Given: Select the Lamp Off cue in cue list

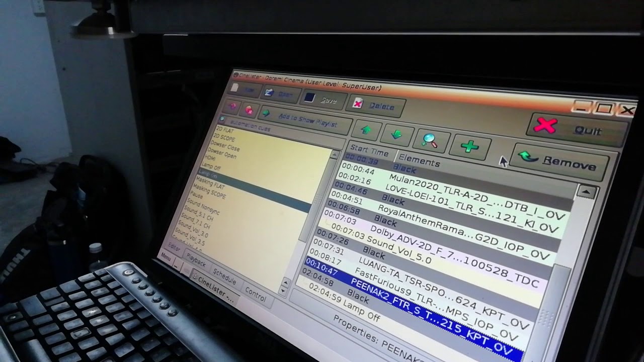Looking at the screenshot, I should [211, 166].
